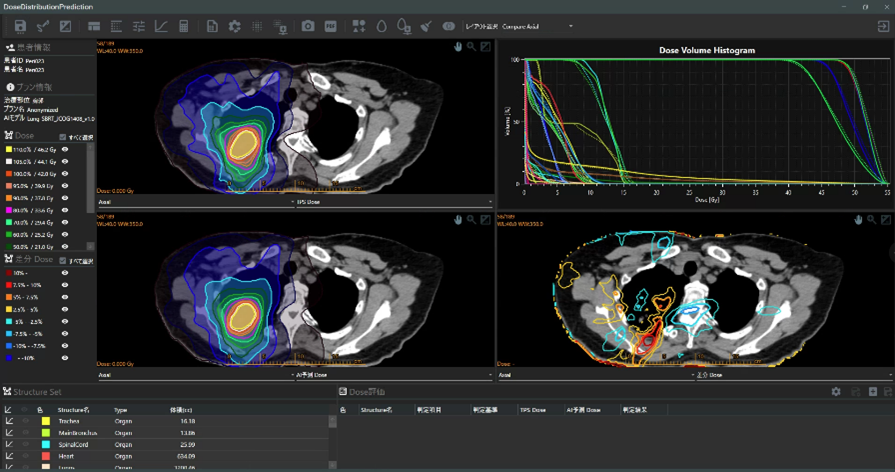
Task: Hide the 10% - difference dose level
Action: (x=65, y=273)
